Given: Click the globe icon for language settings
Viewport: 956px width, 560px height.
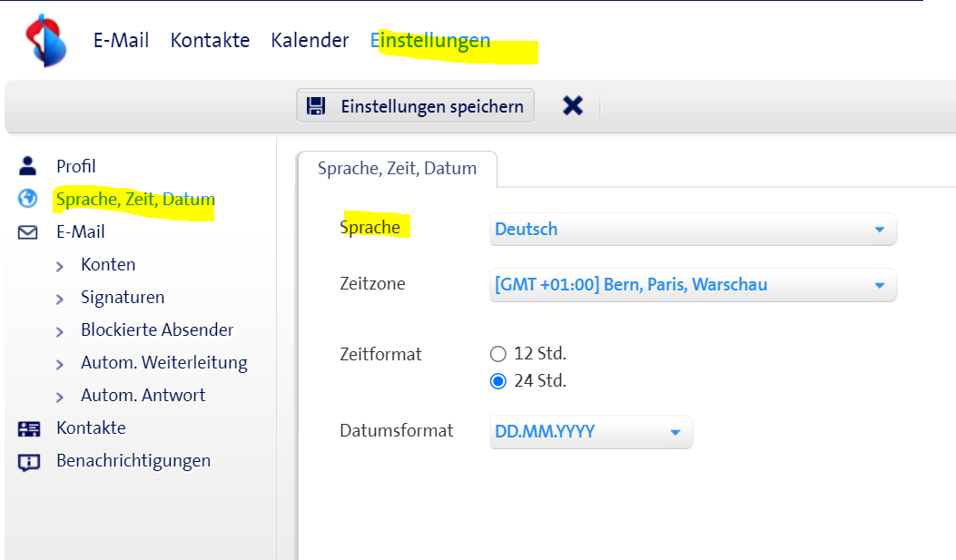Looking at the screenshot, I should click(28, 199).
